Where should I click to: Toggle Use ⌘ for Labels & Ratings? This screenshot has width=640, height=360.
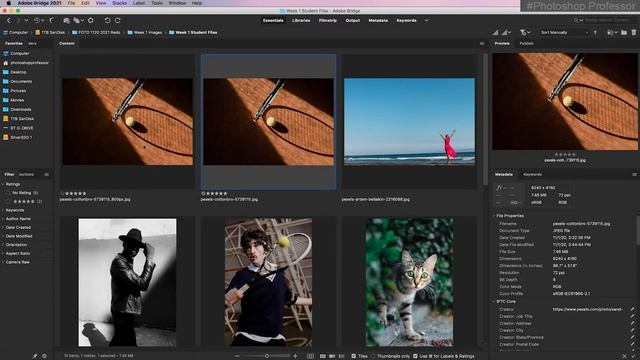click(x=415, y=356)
